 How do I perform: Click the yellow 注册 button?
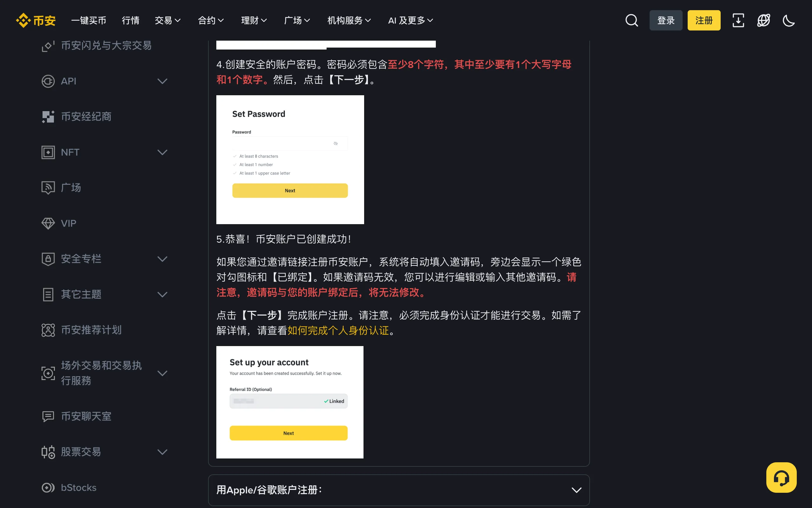point(704,21)
